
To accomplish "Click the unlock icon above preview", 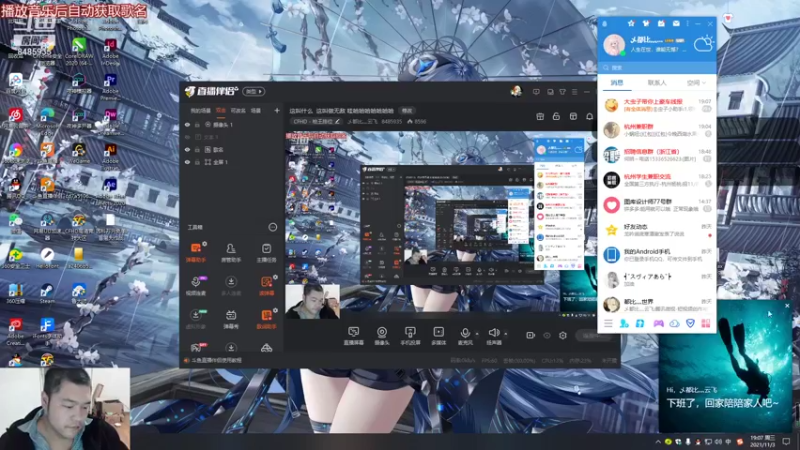I will pyautogui.click(x=556, y=116).
